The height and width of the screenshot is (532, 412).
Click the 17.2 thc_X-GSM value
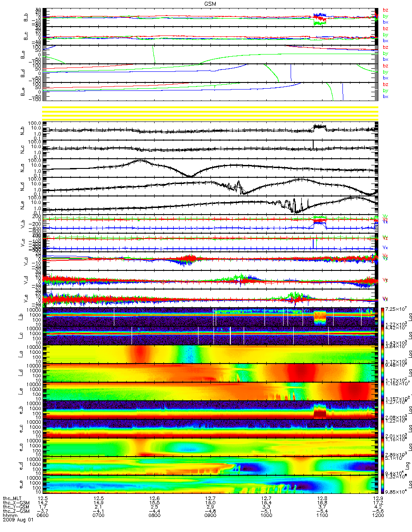pos(377,503)
